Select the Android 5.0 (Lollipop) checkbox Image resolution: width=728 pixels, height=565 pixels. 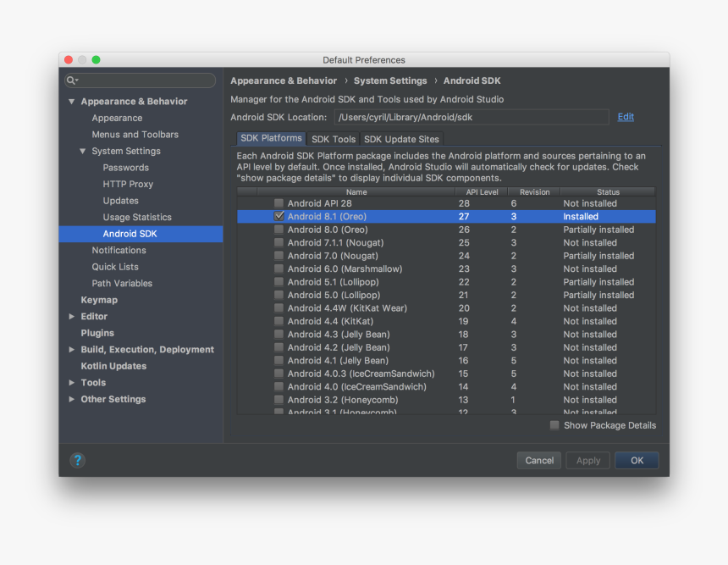[279, 295]
